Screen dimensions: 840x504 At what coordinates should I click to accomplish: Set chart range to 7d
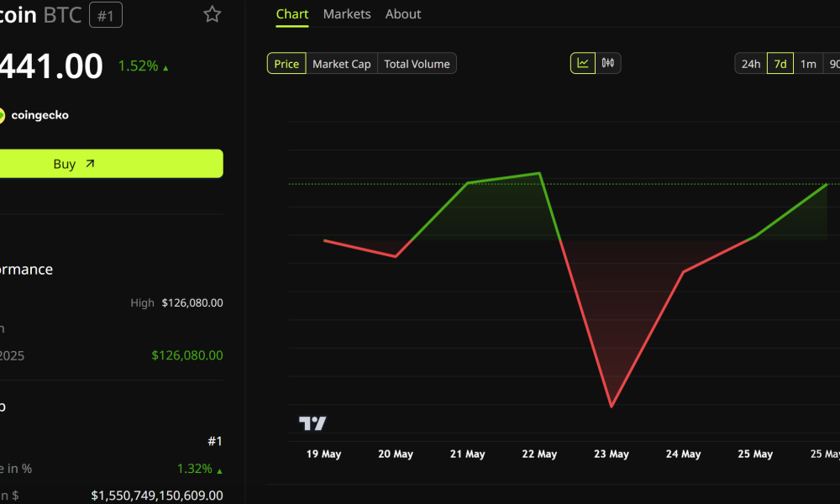[780, 64]
